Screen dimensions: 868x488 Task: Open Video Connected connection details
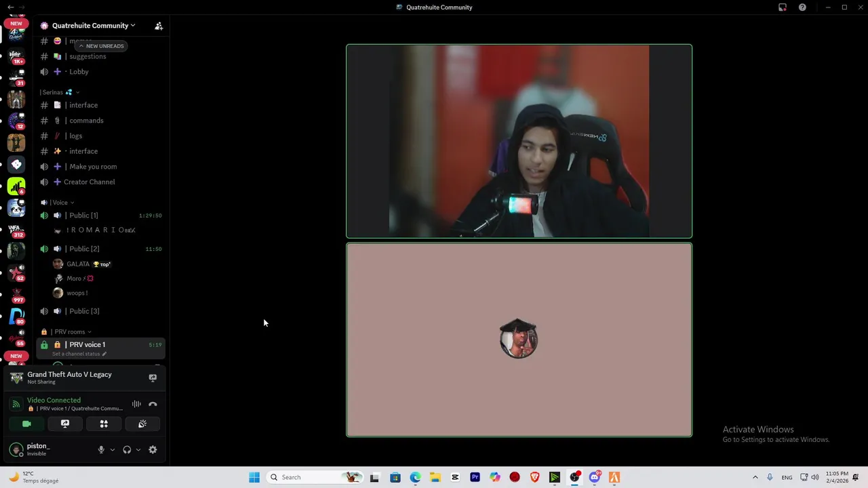(x=54, y=401)
